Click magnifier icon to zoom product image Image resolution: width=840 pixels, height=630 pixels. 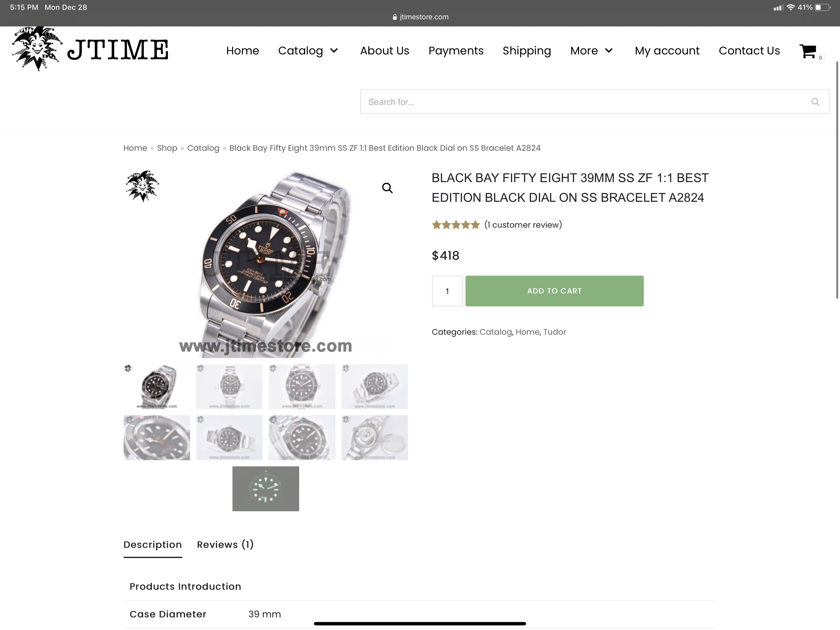[x=387, y=188]
